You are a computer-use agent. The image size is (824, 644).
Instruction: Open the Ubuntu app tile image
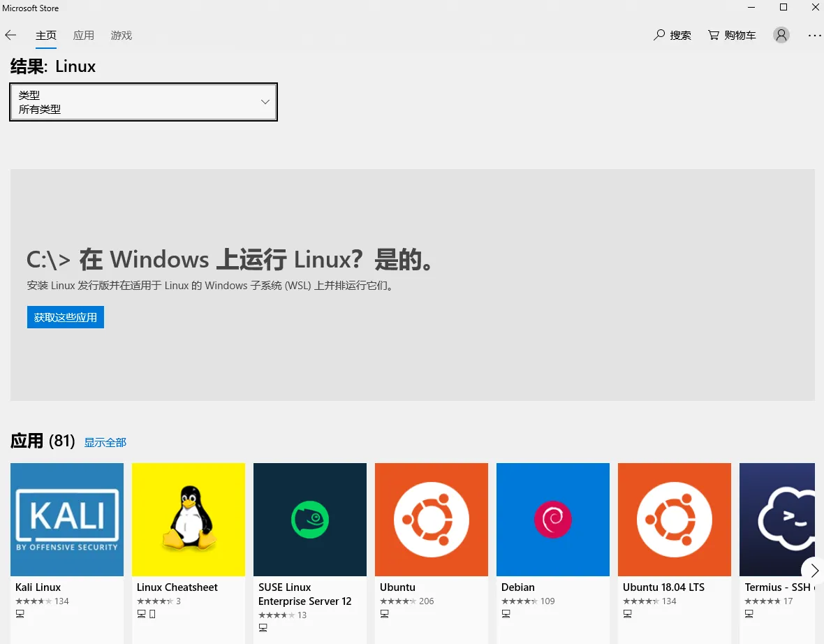coord(432,520)
